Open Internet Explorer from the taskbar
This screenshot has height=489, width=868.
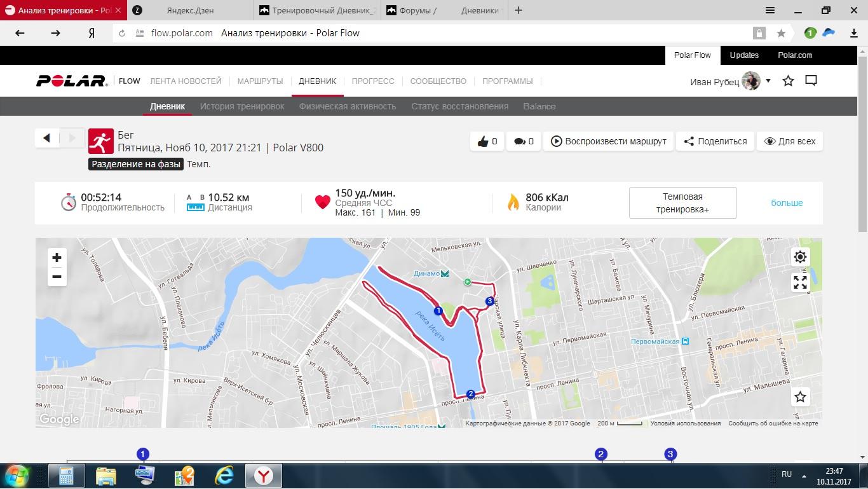224,474
